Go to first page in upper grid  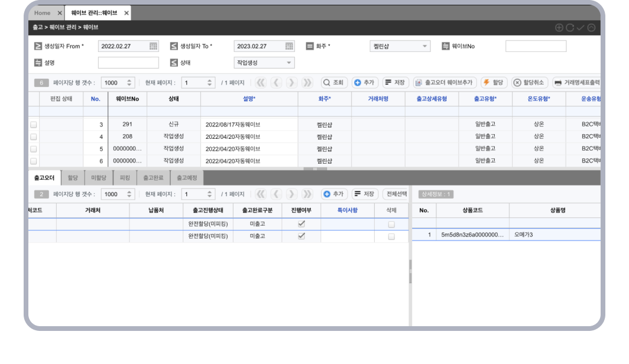pos(261,83)
